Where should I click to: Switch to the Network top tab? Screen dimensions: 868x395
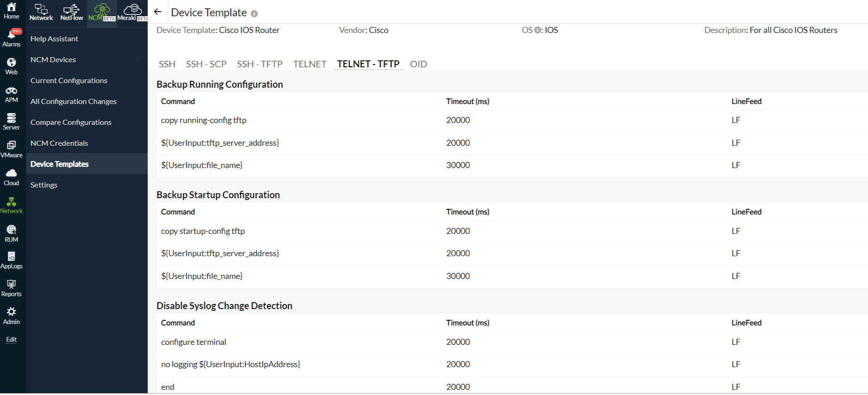[41, 12]
